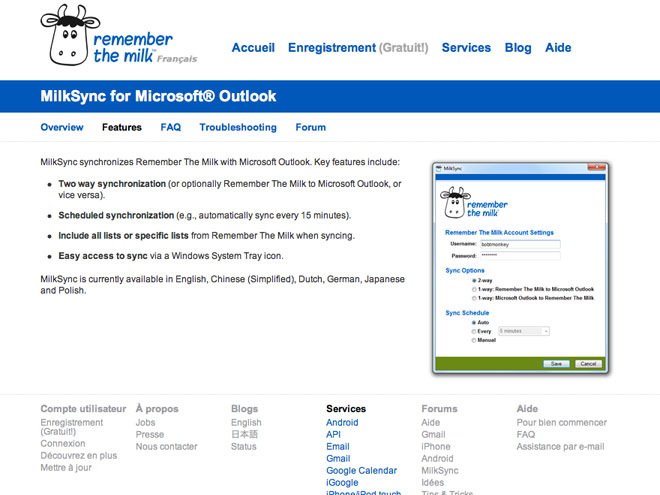The height and width of the screenshot is (495, 660).
Task: Open Découvrez en plus footer link
Action: [79, 455]
